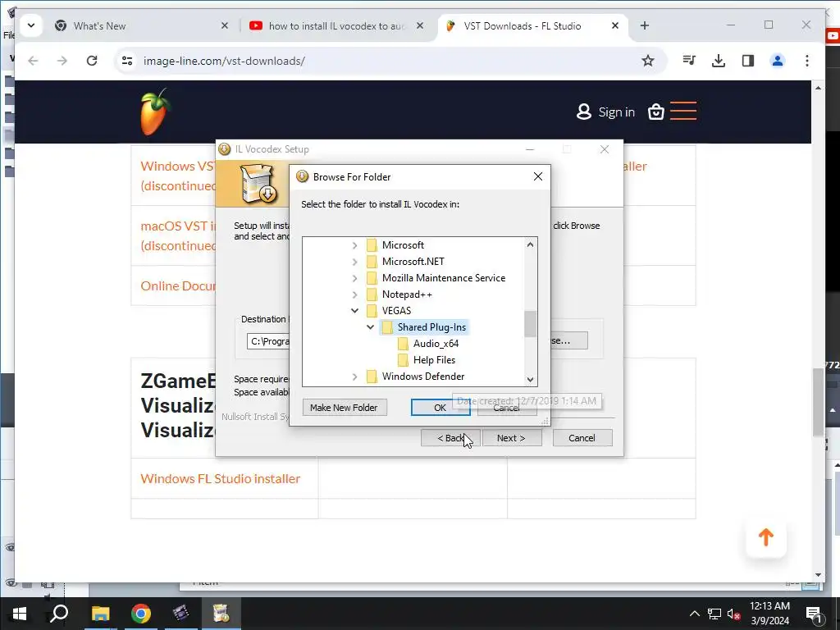Close the Browse For Folder dialog
840x630 pixels.
[x=538, y=177]
